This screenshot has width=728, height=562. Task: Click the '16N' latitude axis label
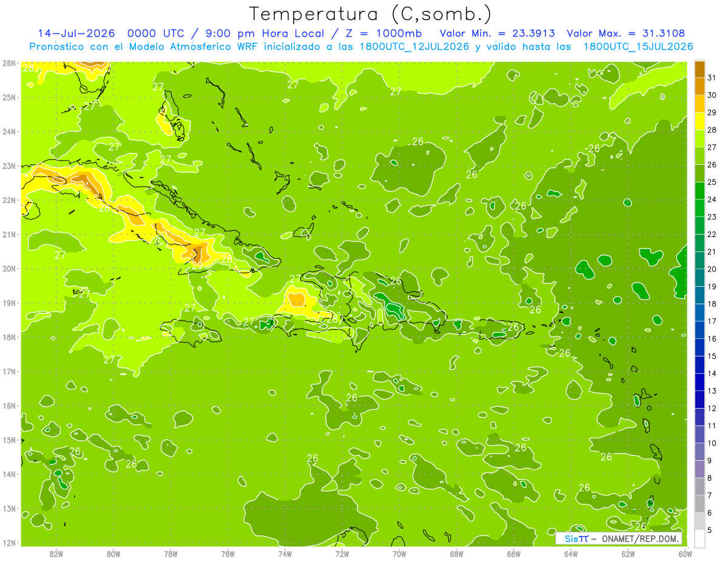[x=9, y=406]
